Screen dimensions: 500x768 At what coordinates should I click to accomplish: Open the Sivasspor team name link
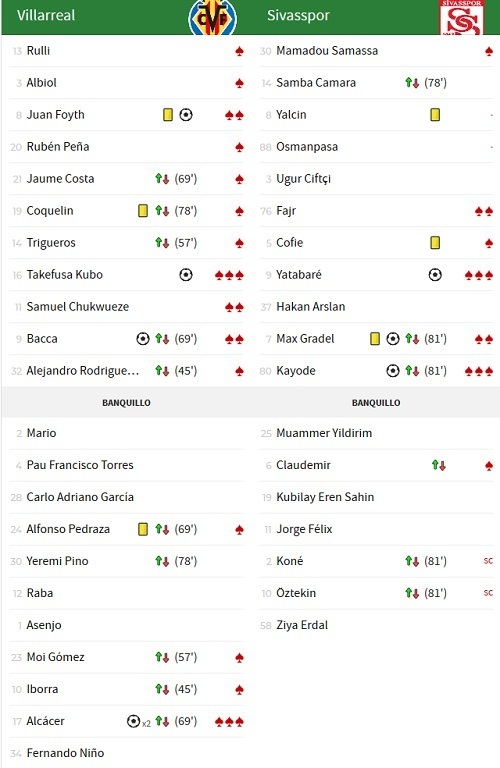click(298, 15)
